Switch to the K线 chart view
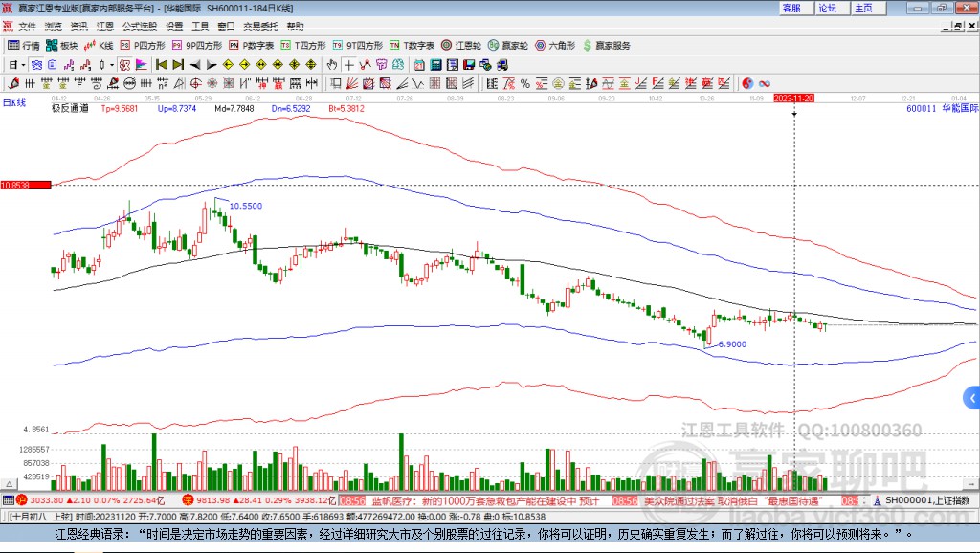Viewport: 980px width, 553px height. pyautogui.click(x=99, y=46)
